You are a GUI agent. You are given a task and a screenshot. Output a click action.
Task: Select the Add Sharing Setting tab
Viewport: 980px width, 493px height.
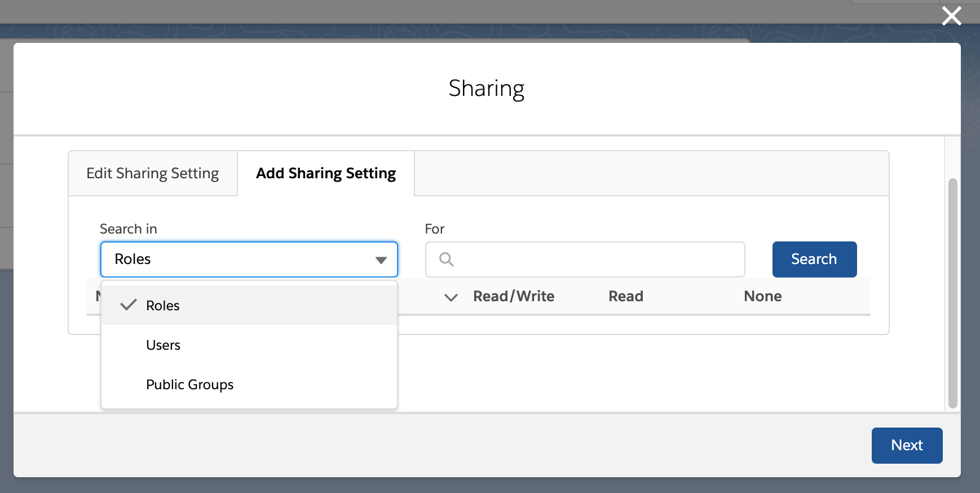click(326, 173)
